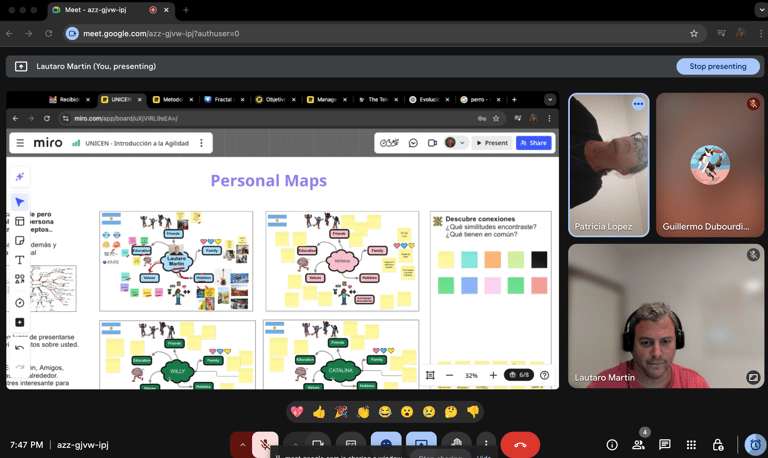The width and height of the screenshot is (768, 458).
Task: Send heart emoji reaction
Action: (x=297, y=412)
